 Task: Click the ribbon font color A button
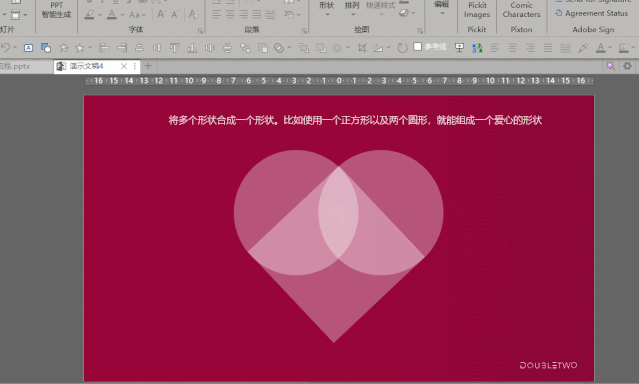[x=112, y=15]
